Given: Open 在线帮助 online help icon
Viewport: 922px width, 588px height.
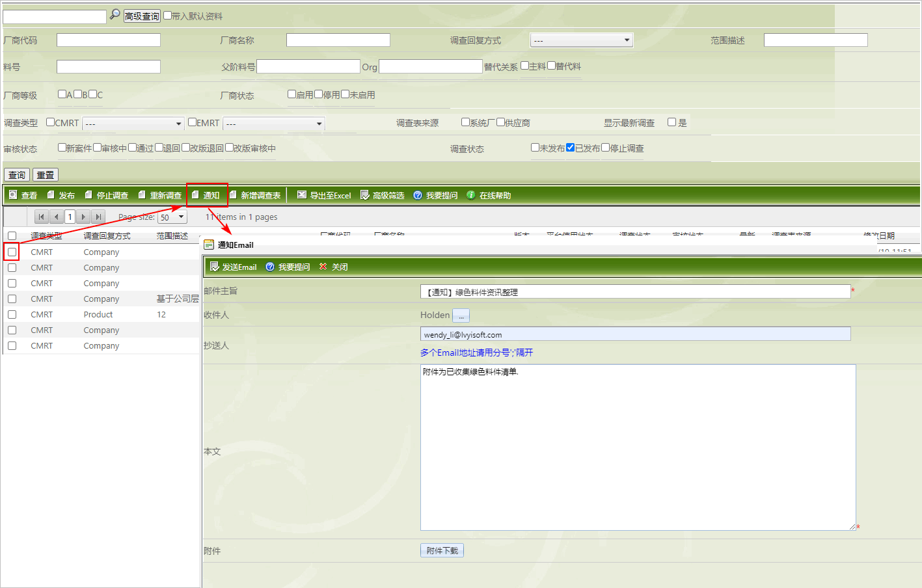Looking at the screenshot, I should click(x=471, y=194).
